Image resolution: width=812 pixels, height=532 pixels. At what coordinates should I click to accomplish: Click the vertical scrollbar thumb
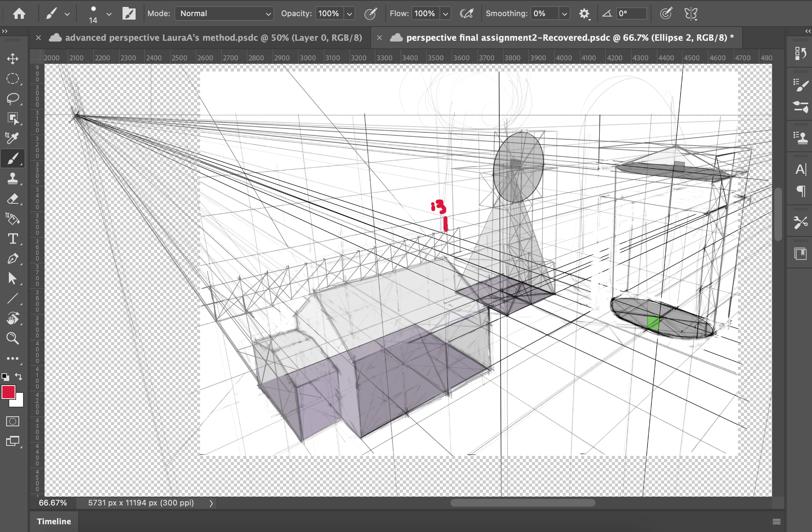point(778,214)
